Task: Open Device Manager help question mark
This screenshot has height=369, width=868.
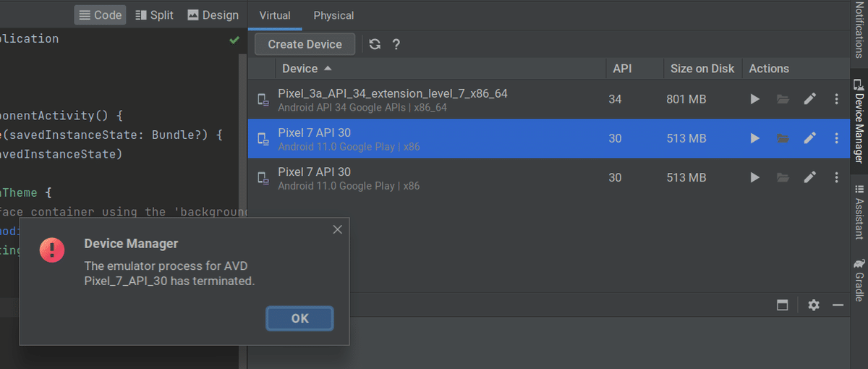Action: coord(396,44)
